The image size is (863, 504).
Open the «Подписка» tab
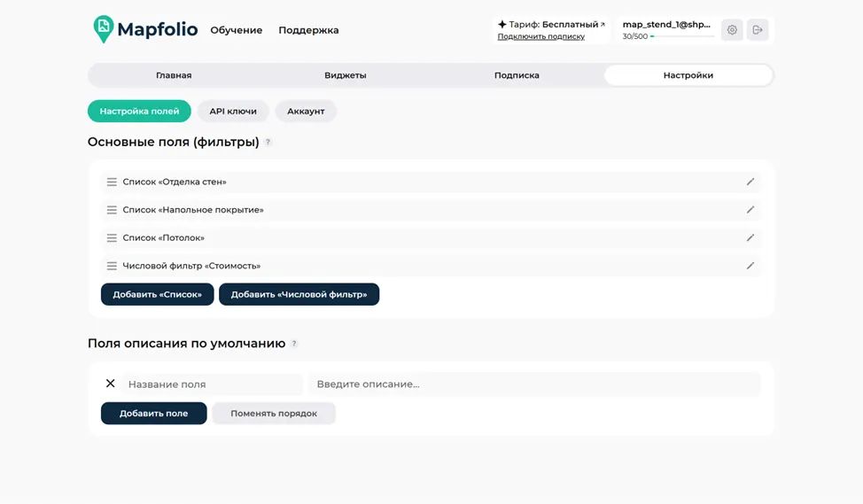pyautogui.click(x=517, y=75)
